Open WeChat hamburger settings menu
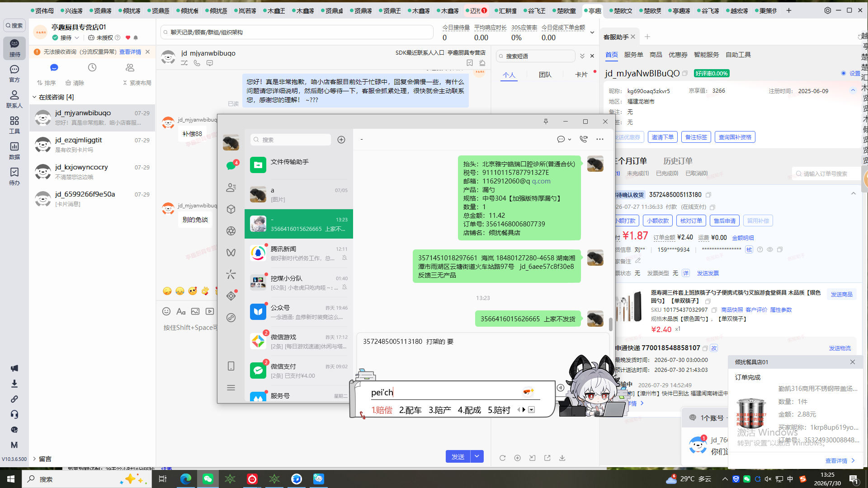 pyautogui.click(x=231, y=388)
